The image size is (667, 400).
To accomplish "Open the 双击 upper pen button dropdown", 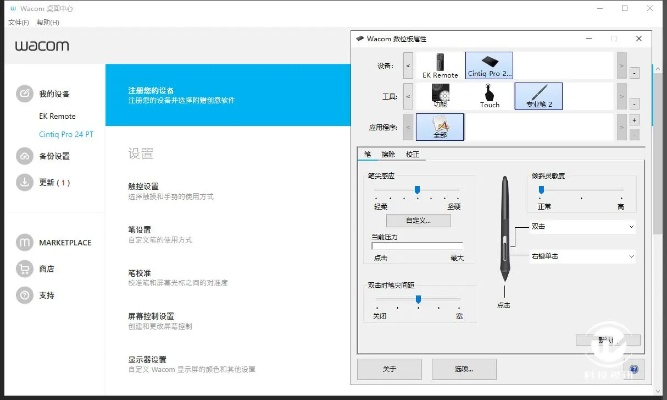I will pos(583,227).
